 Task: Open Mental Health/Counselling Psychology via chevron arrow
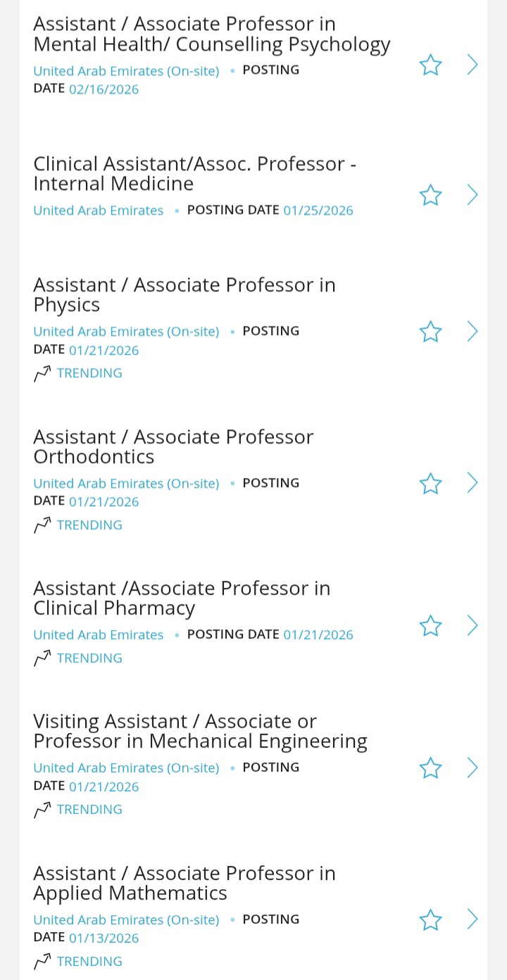(472, 65)
